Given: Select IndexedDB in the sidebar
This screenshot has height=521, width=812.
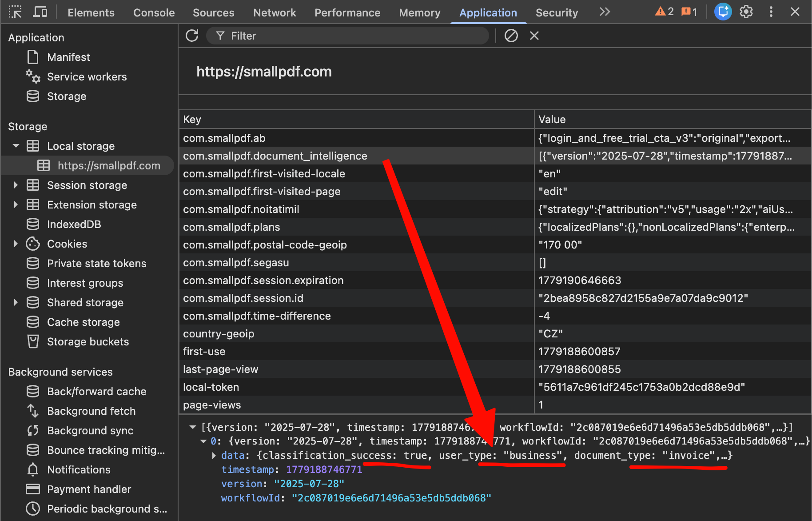Looking at the screenshot, I should pyautogui.click(x=74, y=224).
